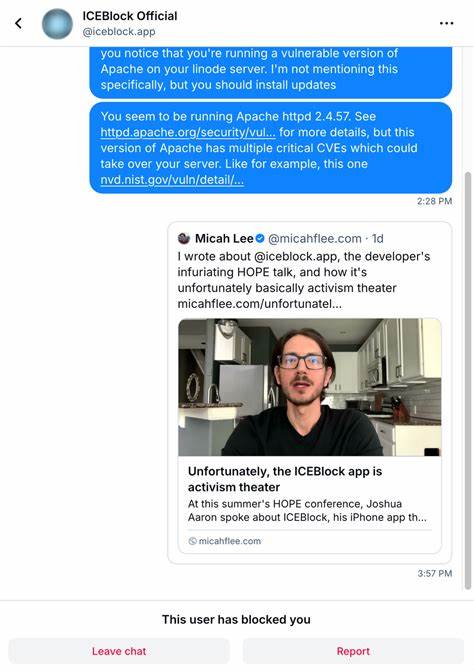Click the globe icon next to micahflee.com
The image size is (474, 671).
click(x=193, y=541)
